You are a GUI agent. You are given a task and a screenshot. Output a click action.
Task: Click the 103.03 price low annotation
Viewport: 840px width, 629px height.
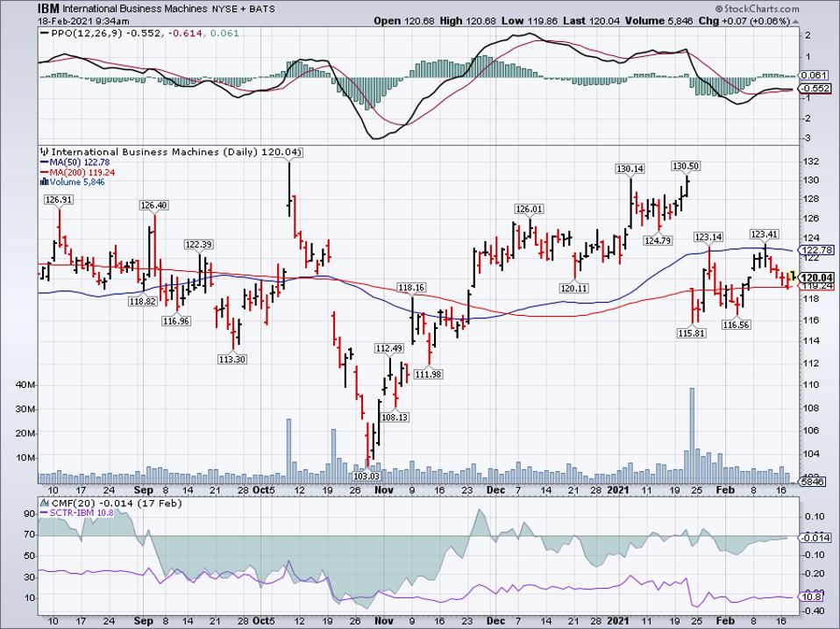[367, 475]
